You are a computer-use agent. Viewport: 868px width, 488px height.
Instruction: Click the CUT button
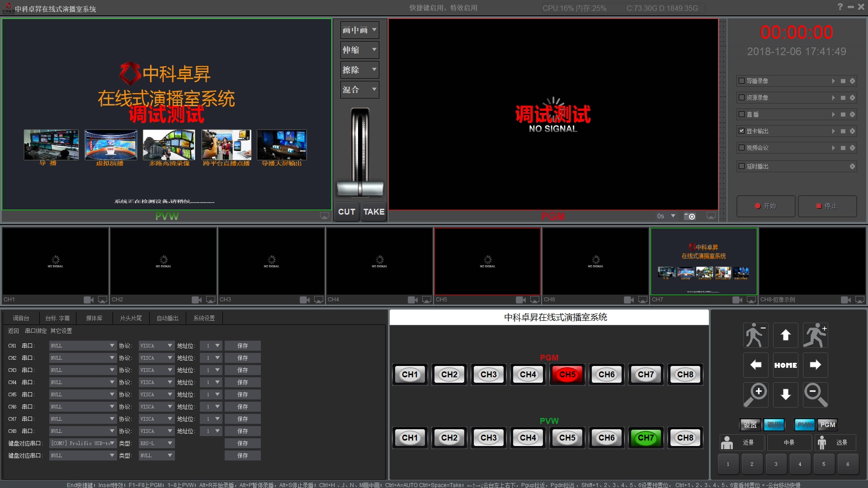click(347, 212)
